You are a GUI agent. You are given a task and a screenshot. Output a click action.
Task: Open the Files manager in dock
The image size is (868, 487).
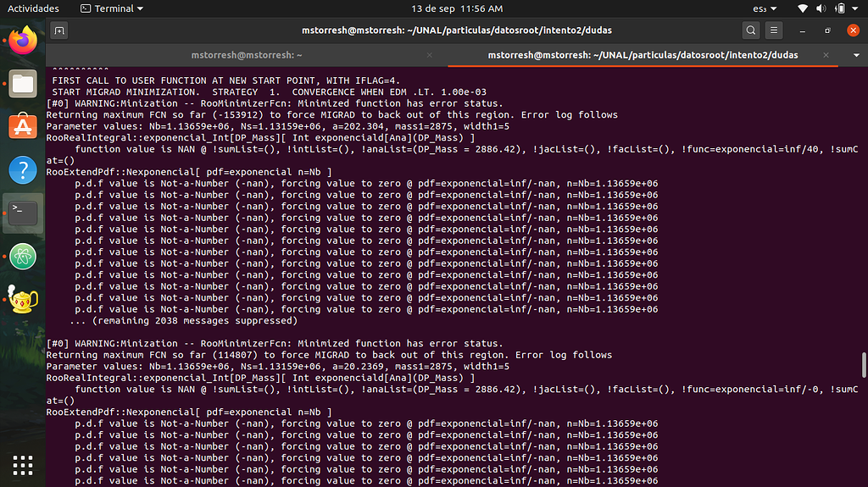coord(23,83)
